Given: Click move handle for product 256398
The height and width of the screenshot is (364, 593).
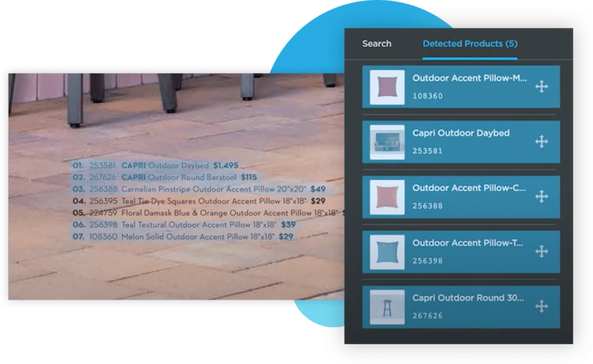Looking at the screenshot, I should [x=541, y=252].
